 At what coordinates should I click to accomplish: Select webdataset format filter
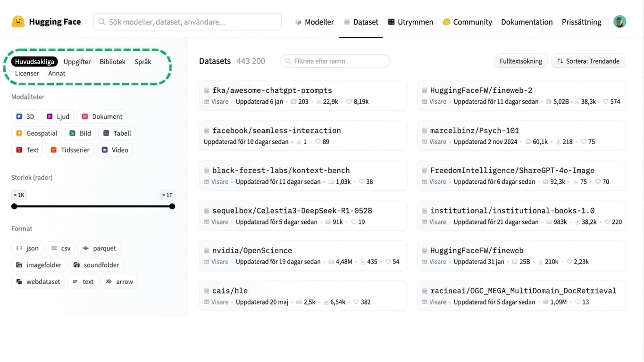pyautogui.click(x=38, y=282)
